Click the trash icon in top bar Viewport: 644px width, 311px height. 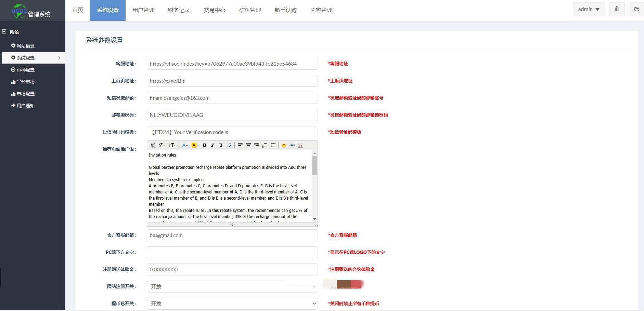click(617, 9)
